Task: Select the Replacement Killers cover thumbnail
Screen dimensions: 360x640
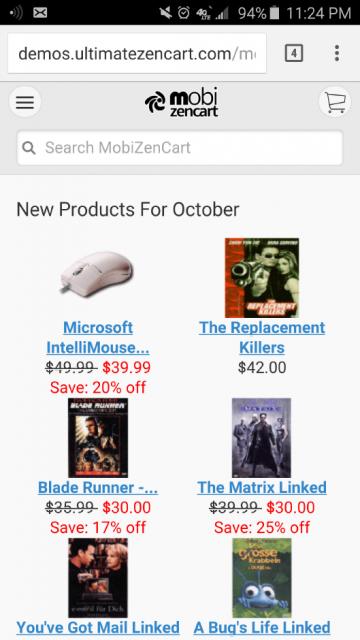Action: pos(262,278)
